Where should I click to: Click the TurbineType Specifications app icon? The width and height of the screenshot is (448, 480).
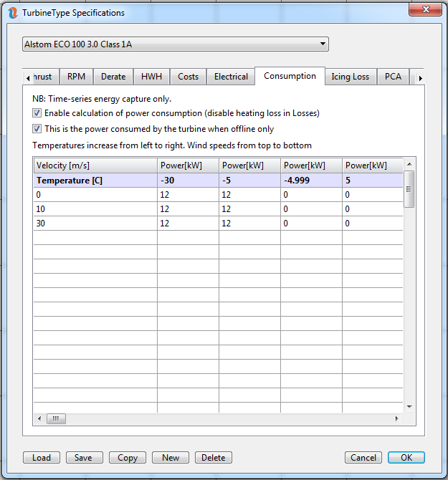[x=12, y=12]
